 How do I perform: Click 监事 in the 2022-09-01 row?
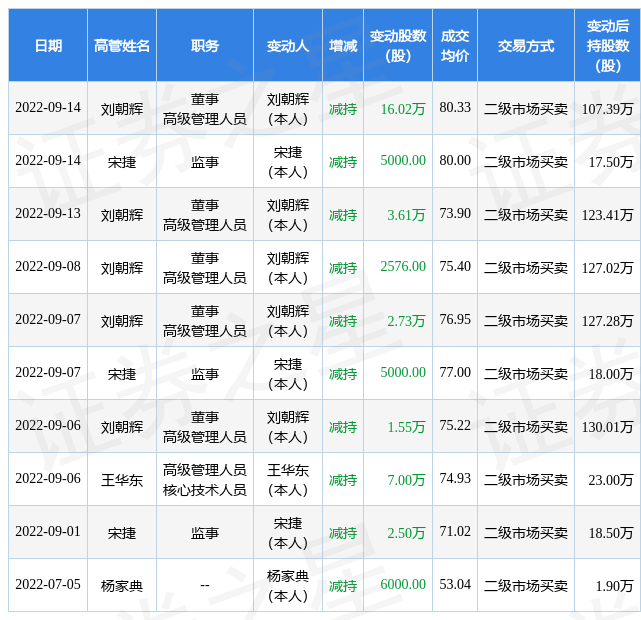pyautogui.click(x=205, y=533)
